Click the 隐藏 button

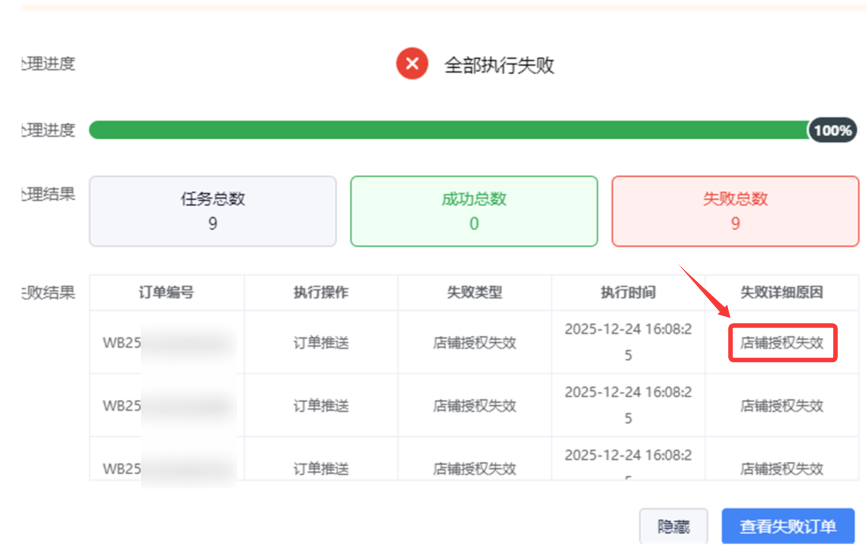click(x=673, y=526)
